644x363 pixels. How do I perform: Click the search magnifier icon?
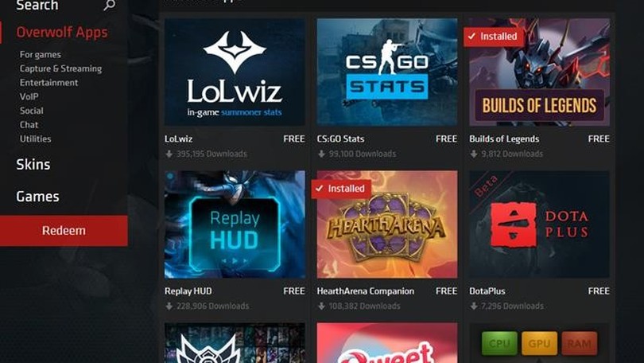pos(109,5)
